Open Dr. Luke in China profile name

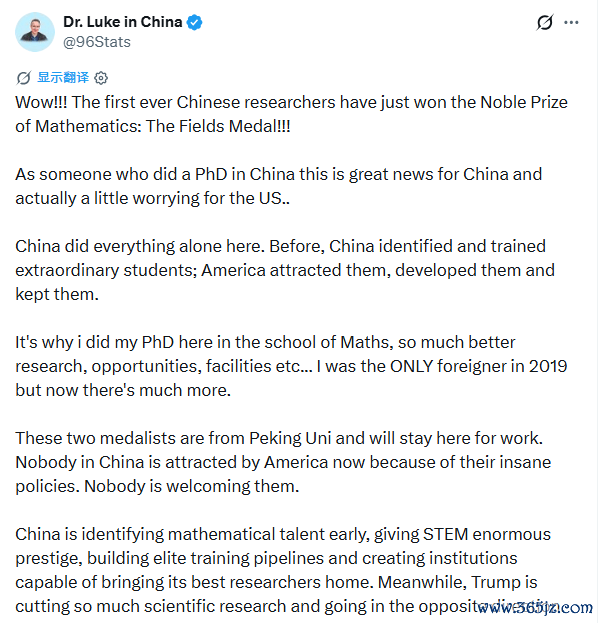coord(122,22)
